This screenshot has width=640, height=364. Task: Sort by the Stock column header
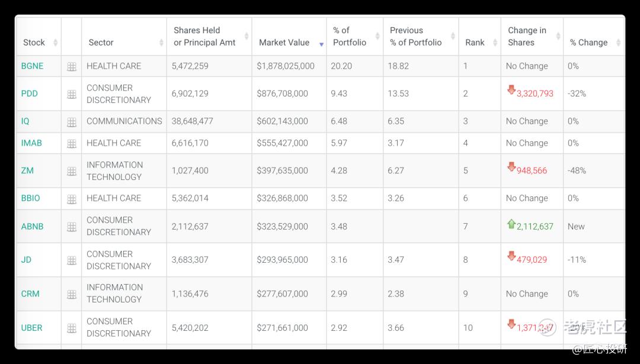(34, 43)
